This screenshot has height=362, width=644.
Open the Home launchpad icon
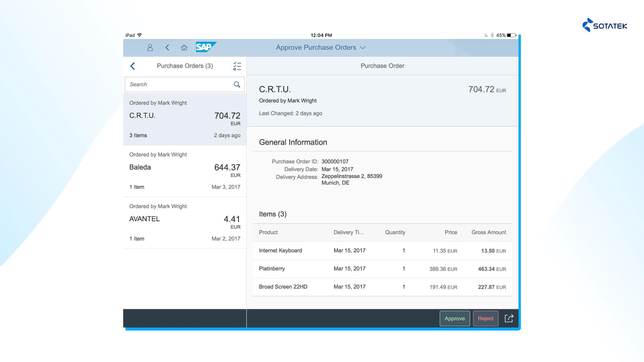[184, 47]
